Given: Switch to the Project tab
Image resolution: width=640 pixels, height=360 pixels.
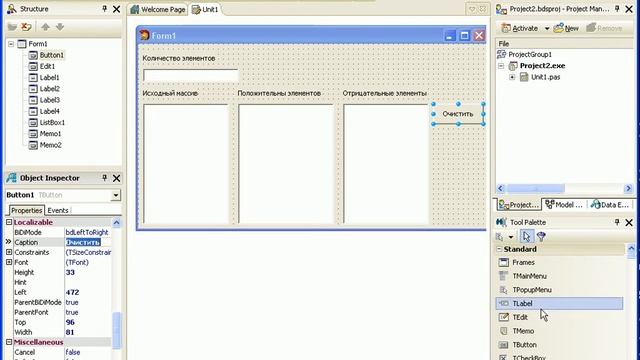Looking at the screenshot, I should pyautogui.click(x=519, y=204).
